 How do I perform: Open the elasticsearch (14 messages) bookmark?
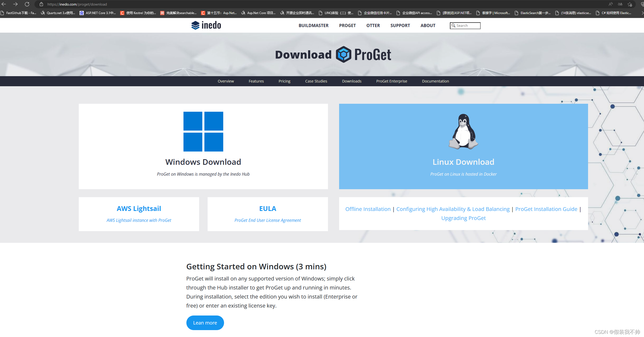573,13
